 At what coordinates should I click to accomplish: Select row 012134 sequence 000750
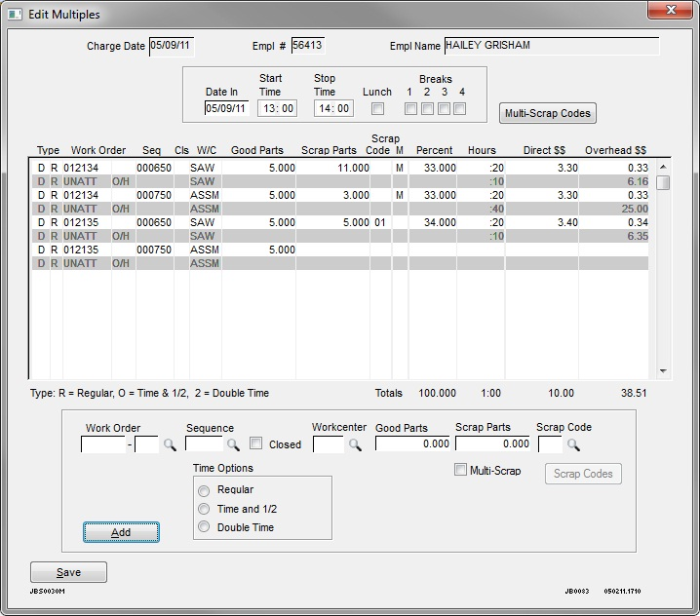tap(340, 195)
